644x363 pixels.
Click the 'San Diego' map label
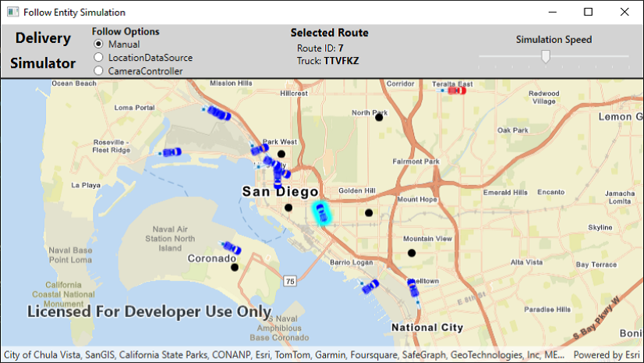[x=280, y=191]
